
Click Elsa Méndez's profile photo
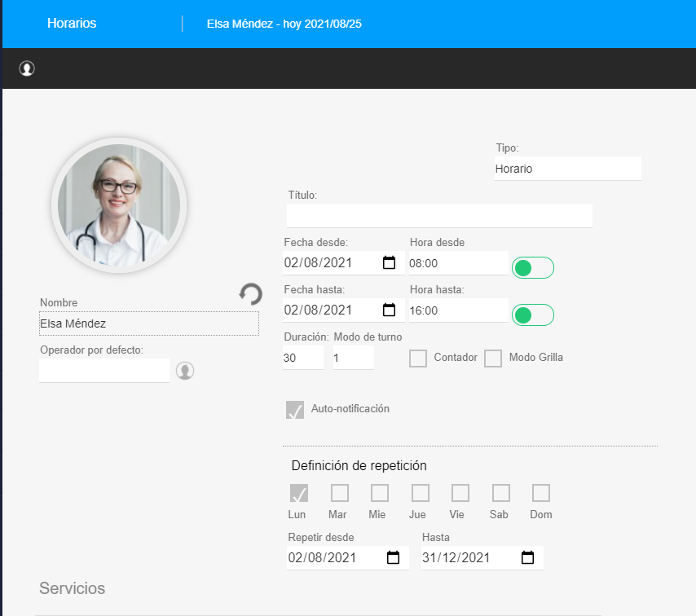pos(119,205)
